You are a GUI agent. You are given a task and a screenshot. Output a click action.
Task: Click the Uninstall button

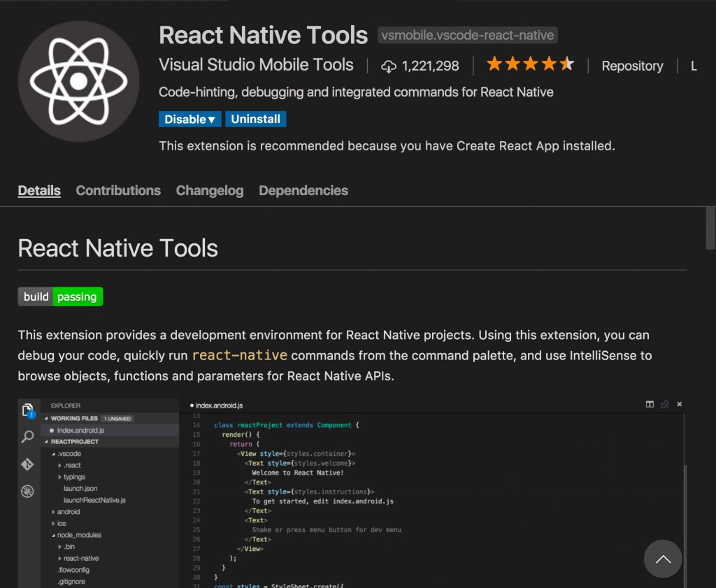256,119
